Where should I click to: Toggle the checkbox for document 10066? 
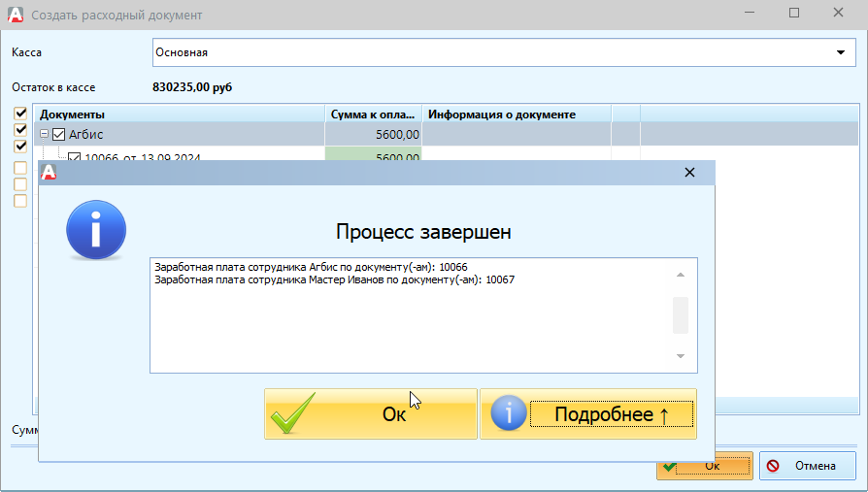[x=74, y=156]
